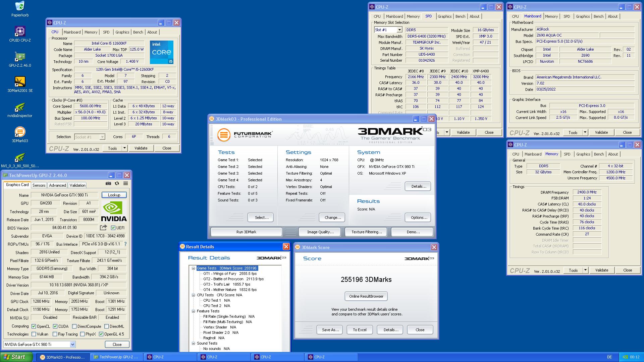Open Graphics tab in CPU-Z Memory window
This screenshot has height=362, width=644.
point(583,154)
